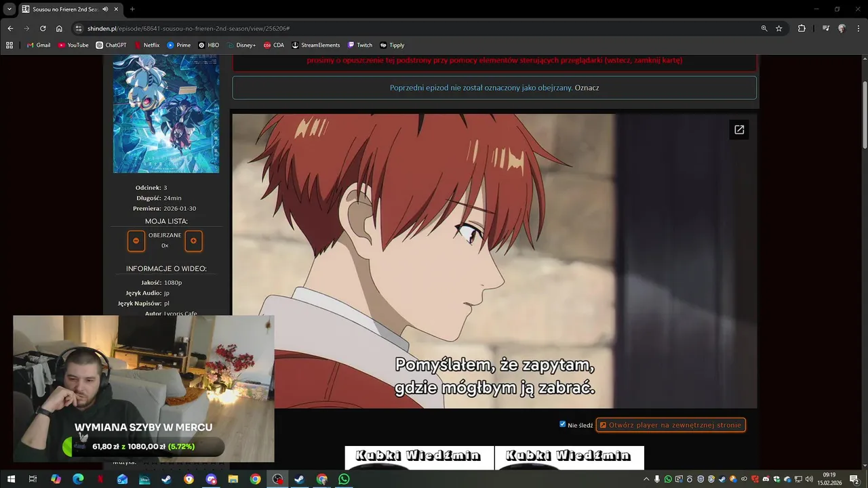Open the Chrome apps grid icon
Screen dimensions: 868x488
click(9, 45)
